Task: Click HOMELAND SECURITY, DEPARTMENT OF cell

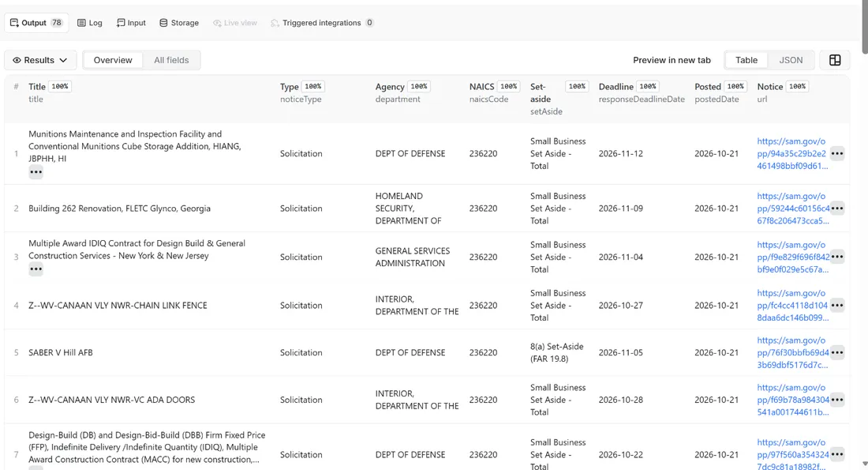Action: 409,209
